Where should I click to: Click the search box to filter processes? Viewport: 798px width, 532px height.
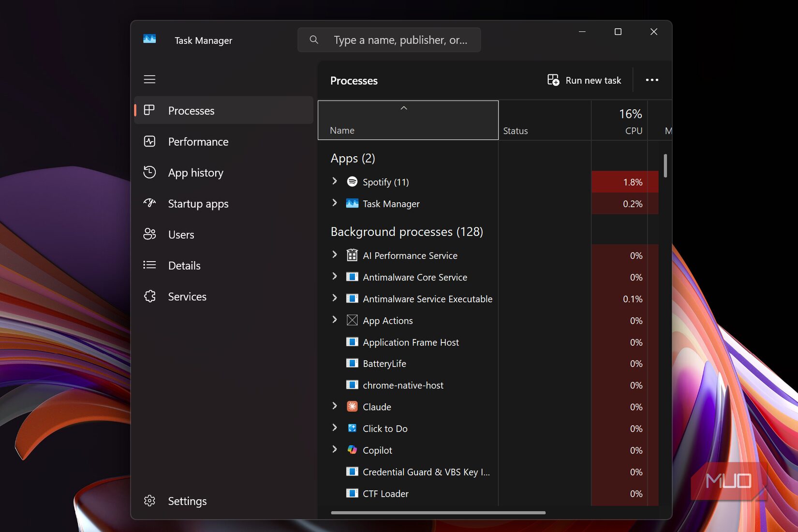tap(389, 40)
